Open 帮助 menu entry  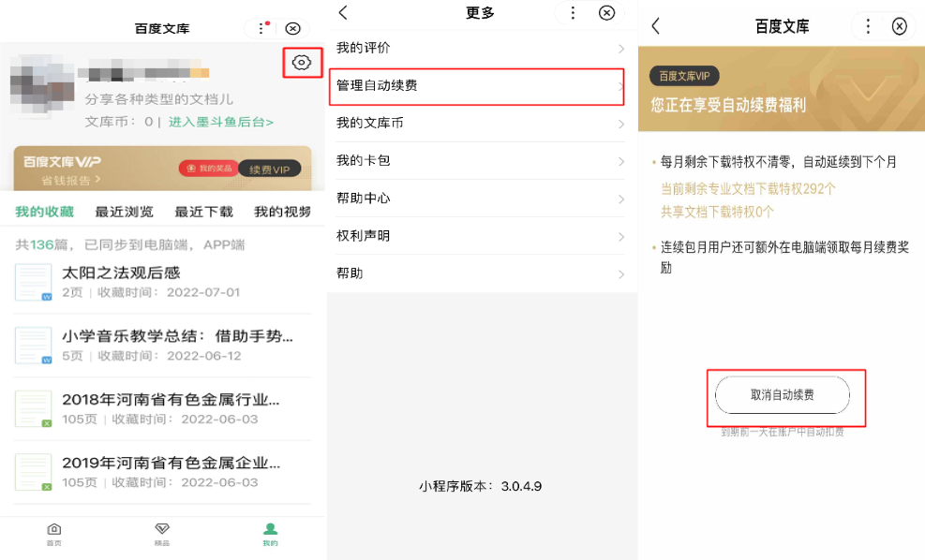pos(480,274)
